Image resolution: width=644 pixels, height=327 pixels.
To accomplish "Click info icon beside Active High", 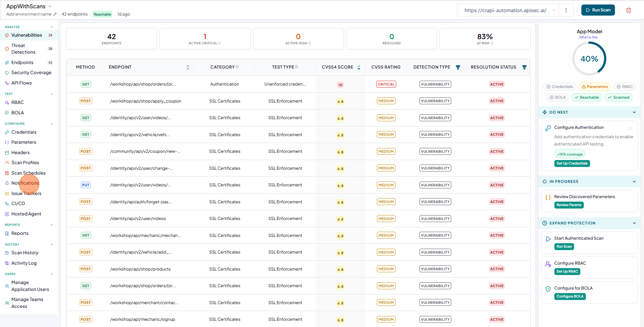I will pos(310,43).
